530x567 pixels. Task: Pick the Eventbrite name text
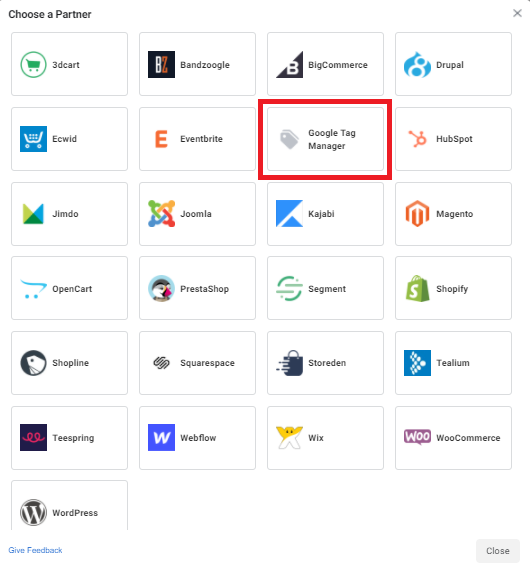click(x=201, y=139)
